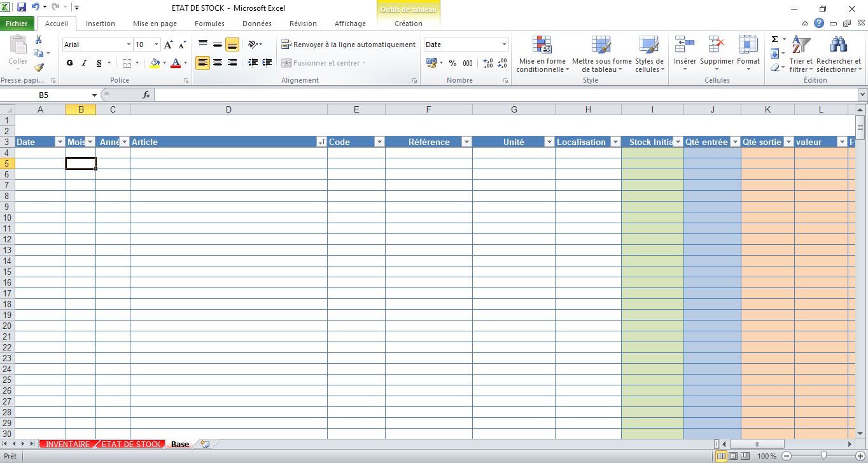
Task: Click the zoom slider in status bar
Action: 823,455
